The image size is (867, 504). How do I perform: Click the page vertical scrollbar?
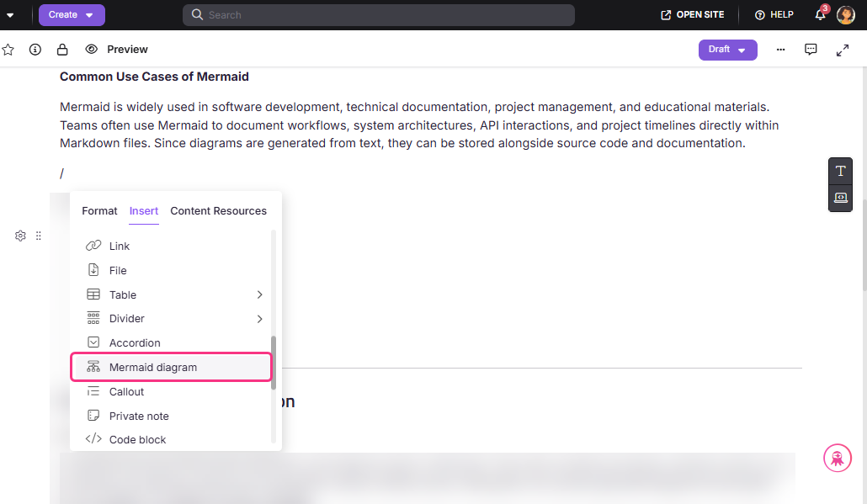[864, 245]
